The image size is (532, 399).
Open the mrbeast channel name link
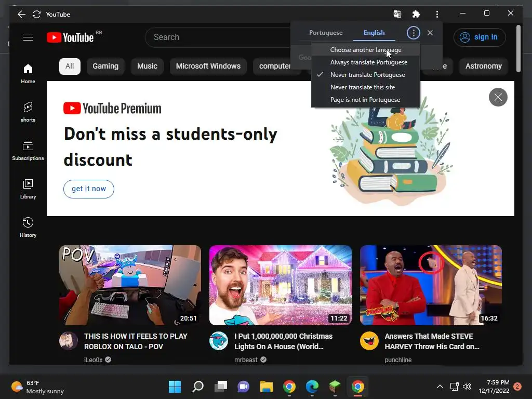coord(246,360)
